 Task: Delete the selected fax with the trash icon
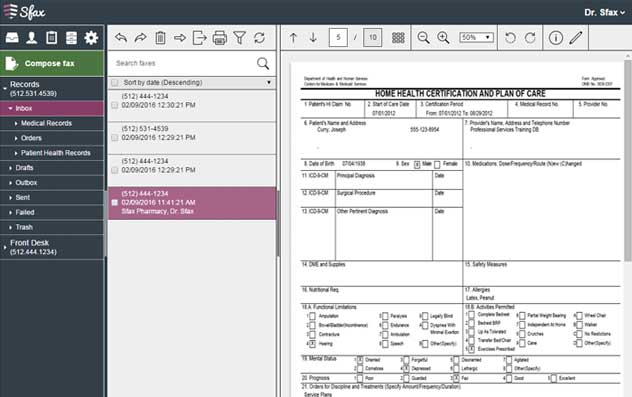tap(160, 38)
